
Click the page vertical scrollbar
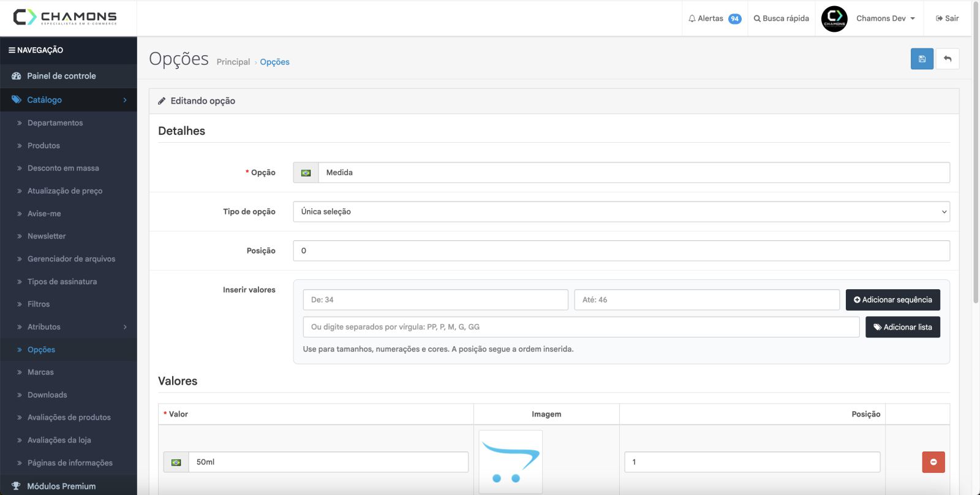pos(976,153)
